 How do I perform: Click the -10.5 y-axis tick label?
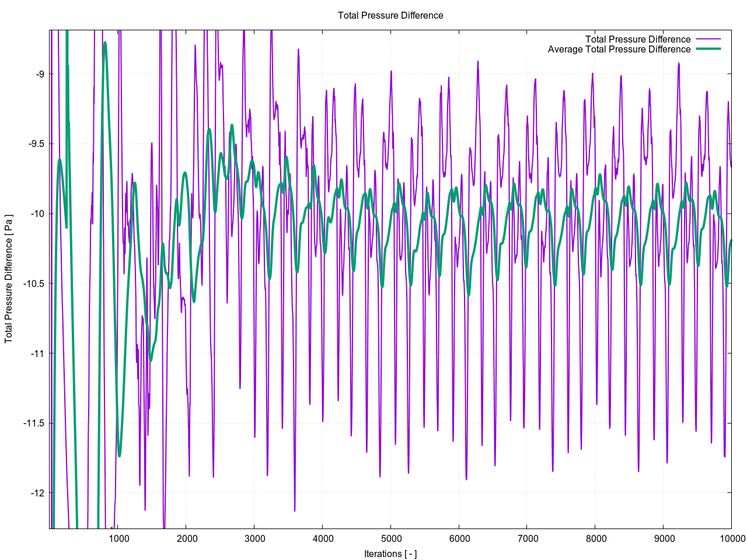point(34,283)
